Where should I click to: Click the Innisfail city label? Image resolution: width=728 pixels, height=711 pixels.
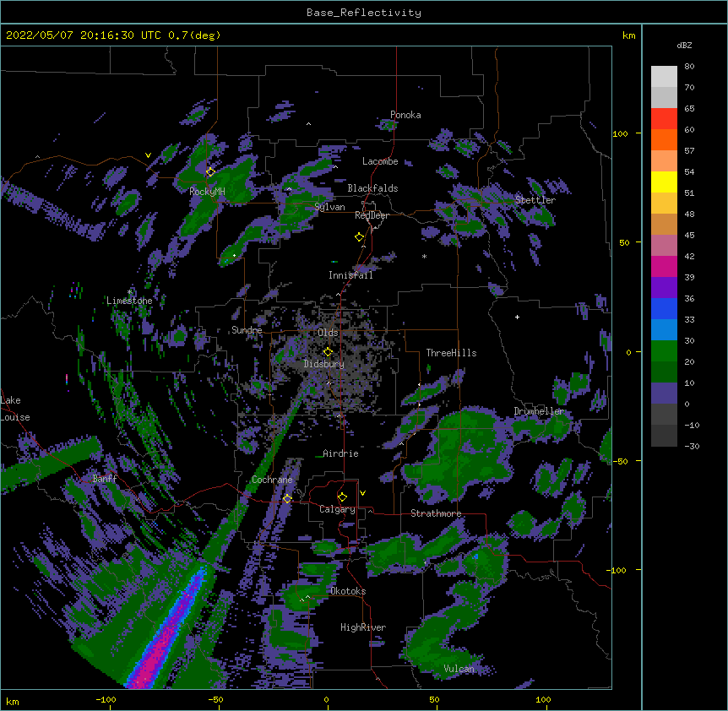pos(350,275)
